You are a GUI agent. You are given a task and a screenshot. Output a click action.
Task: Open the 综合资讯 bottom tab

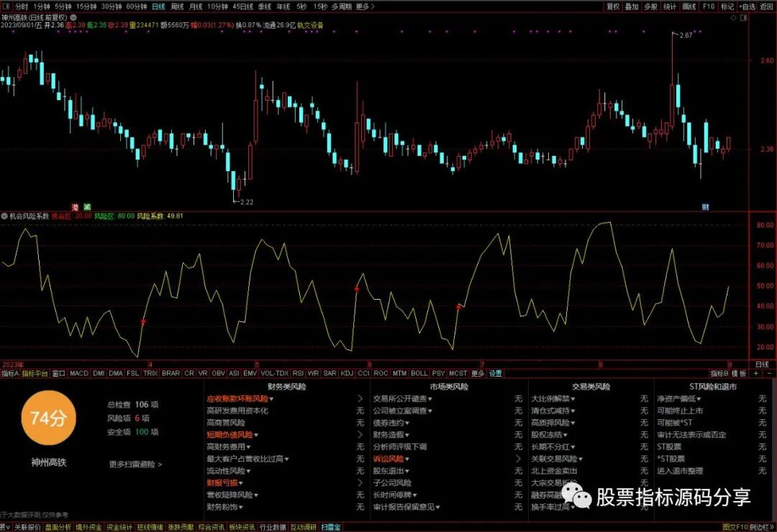(211, 528)
